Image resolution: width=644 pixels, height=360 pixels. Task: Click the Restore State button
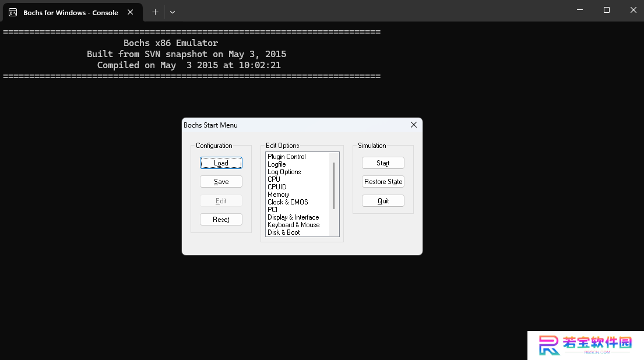click(383, 182)
